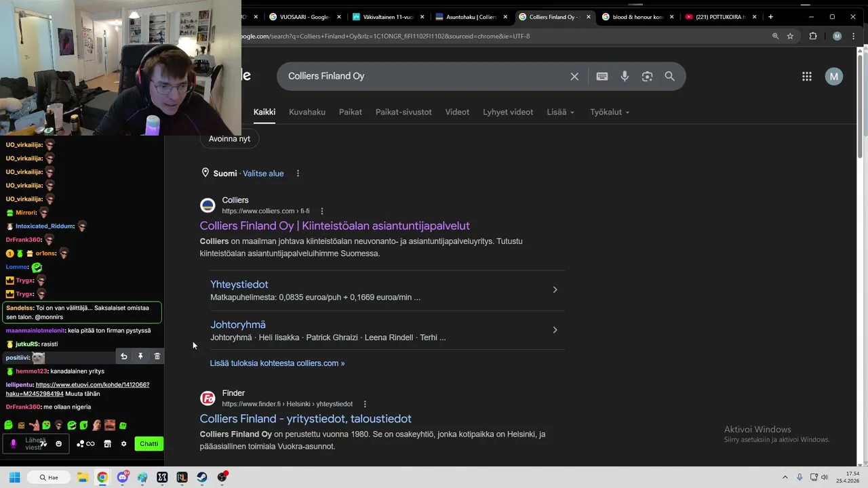Open the Google apps grid
The width and height of the screenshot is (868, 488).
807,77
